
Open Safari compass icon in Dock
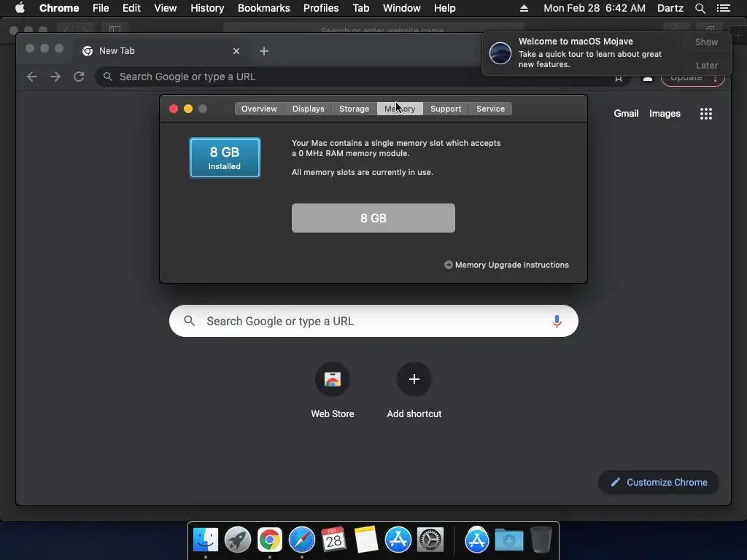tap(301, 540)
